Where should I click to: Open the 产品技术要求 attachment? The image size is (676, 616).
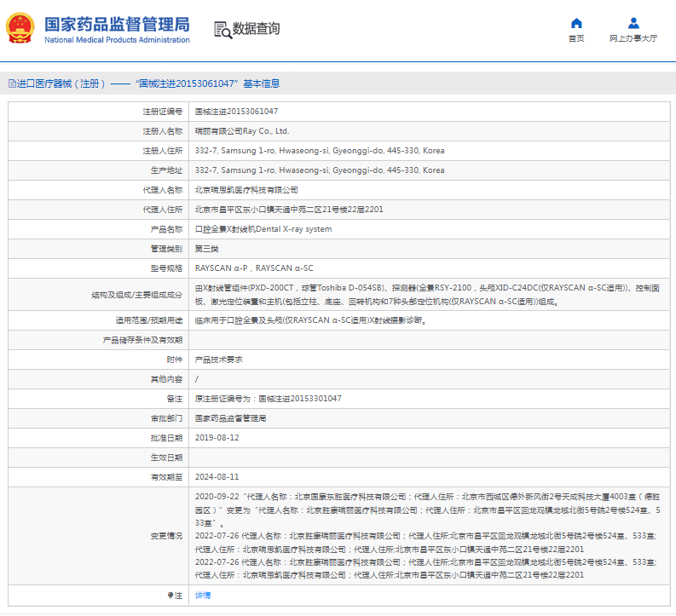tap(218, 360)
